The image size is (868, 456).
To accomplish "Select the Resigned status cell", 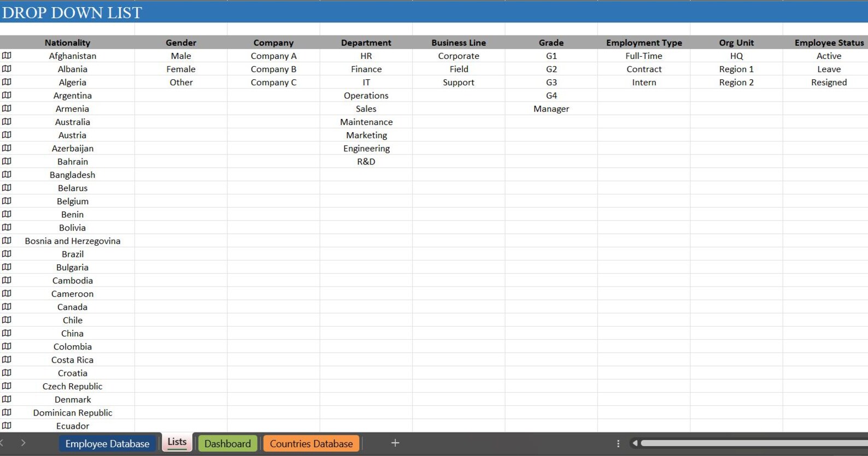I will click(825, 82).
